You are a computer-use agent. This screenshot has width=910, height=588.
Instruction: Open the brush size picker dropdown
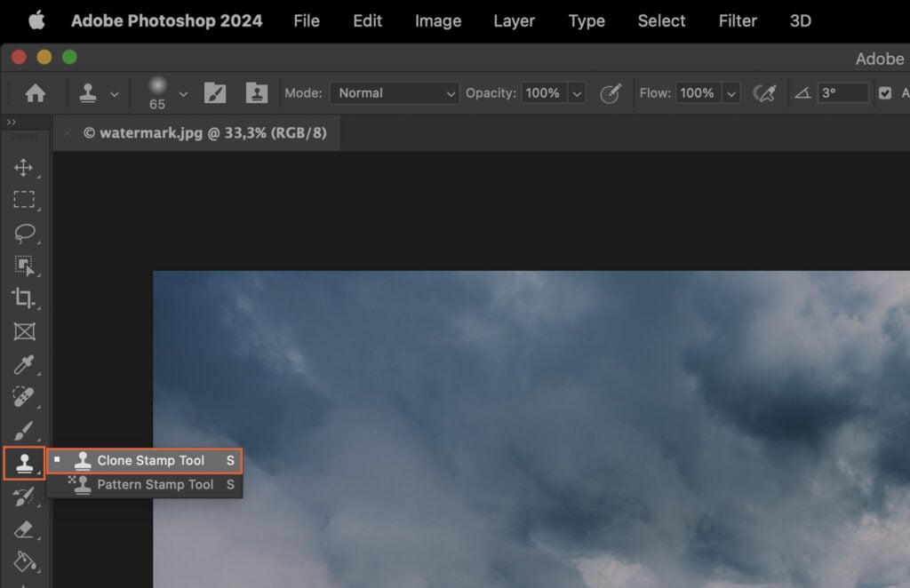[x=184, y=92]
